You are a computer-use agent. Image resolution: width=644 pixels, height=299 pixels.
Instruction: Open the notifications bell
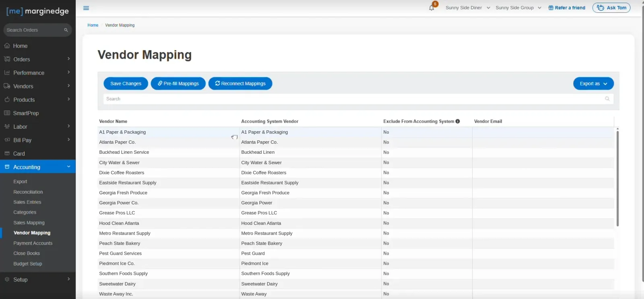[431, 8]
